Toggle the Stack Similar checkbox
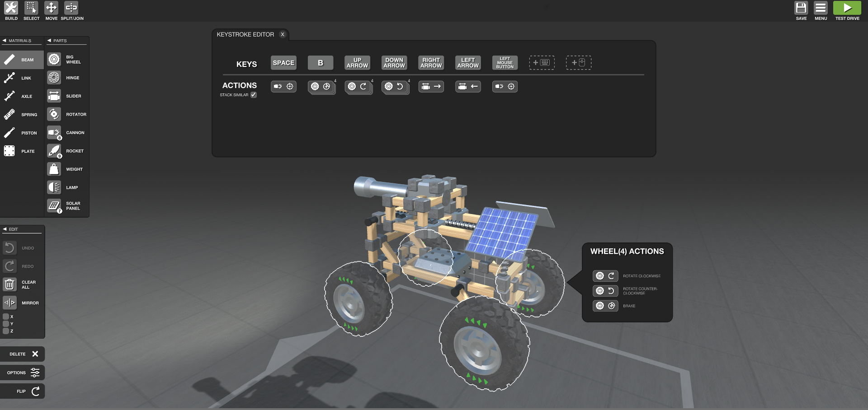 tap(254, 95)
